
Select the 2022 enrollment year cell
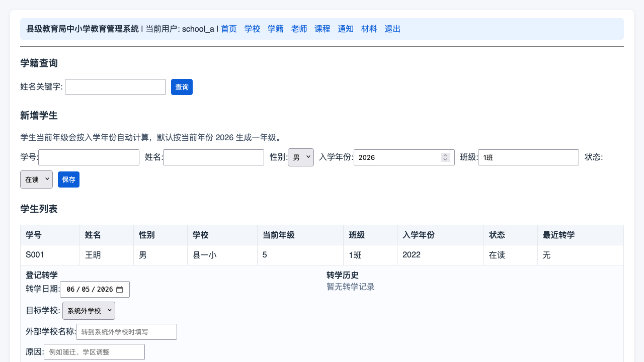(x=440, y=255)
